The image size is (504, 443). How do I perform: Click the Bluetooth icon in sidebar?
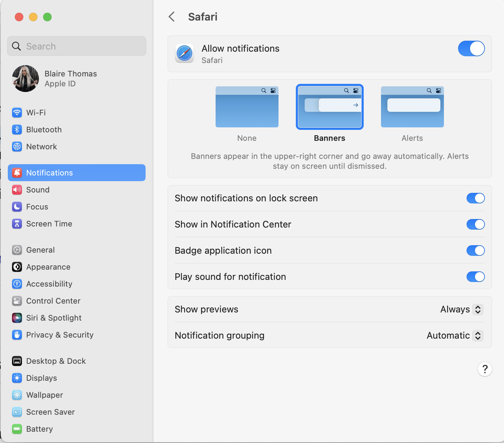[x=17, y=130]
